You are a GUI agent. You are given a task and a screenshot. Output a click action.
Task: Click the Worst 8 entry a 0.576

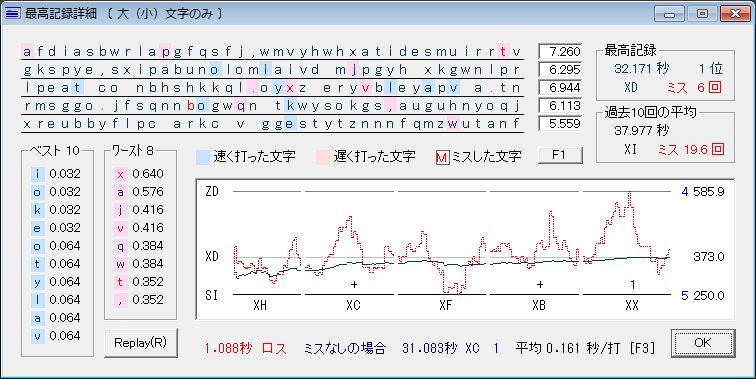coord(140,192)
